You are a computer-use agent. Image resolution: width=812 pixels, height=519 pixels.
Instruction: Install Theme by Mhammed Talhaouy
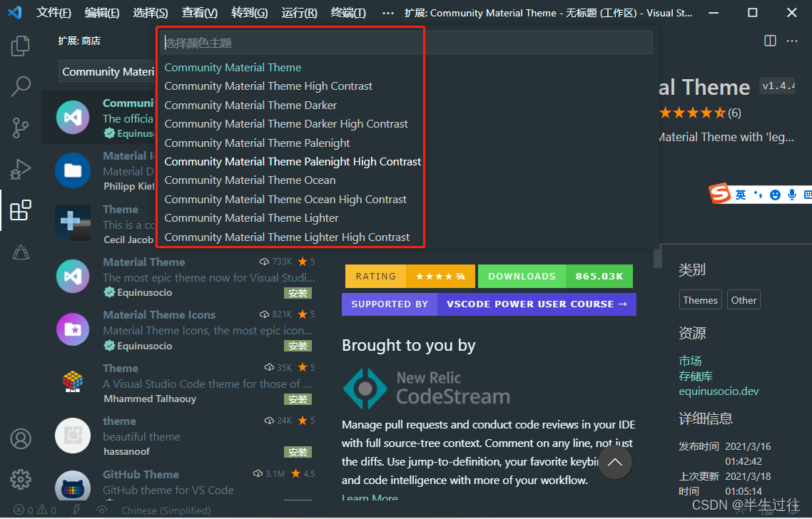click(x=298, y=399)
